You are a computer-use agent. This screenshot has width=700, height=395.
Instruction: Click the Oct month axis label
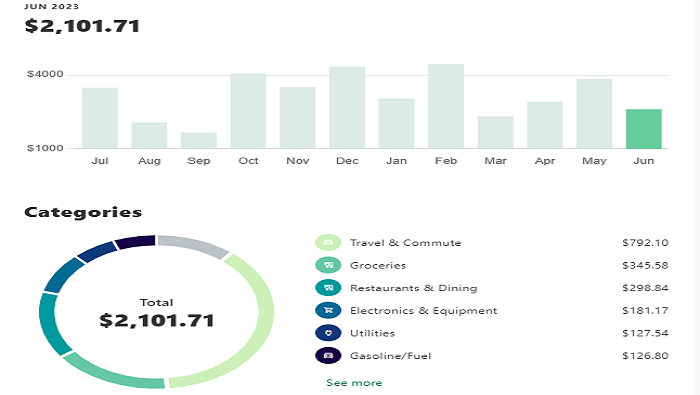(248, 161)
